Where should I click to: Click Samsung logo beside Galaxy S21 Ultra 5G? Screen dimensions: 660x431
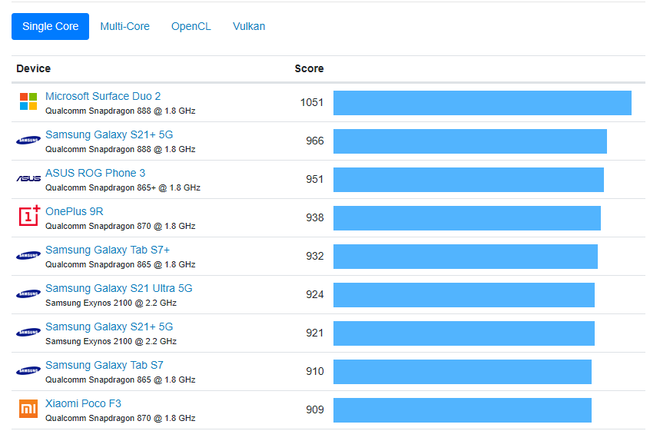28,294
